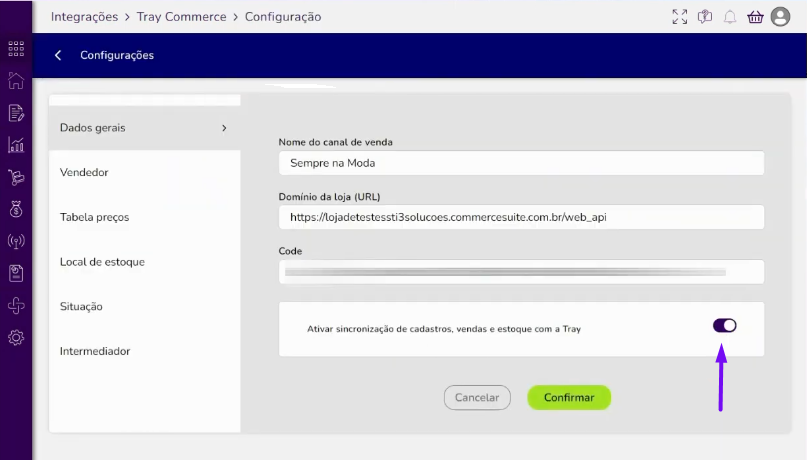Click the 'Domínio da loja (URL)' label
Screen dimensions: 807x460
click(329, 197)
